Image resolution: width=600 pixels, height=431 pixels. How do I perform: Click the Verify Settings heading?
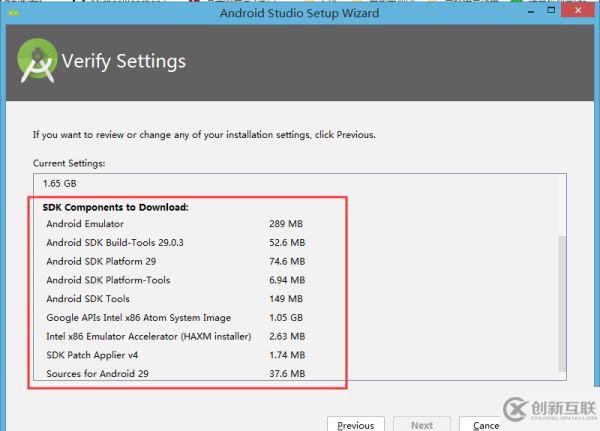click(124, 61)
